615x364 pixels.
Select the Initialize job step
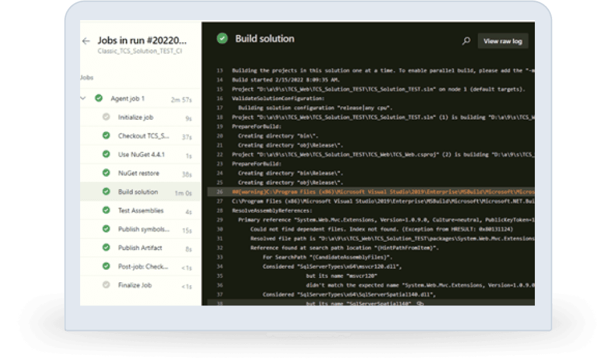(135, 117)
